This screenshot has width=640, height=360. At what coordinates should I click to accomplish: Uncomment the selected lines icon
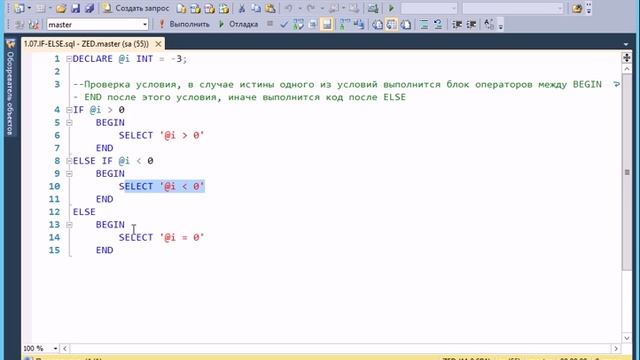click(438, 25)
